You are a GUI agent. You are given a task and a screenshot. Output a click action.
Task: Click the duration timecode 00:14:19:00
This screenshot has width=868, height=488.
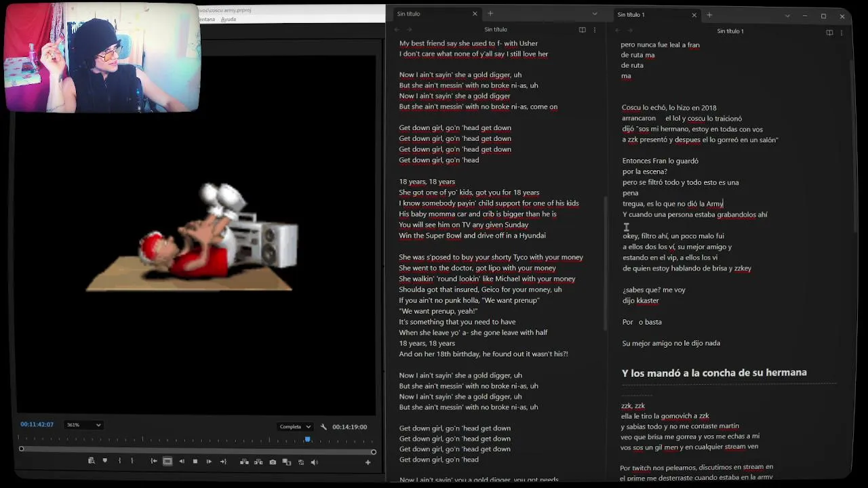click(350, 426)
